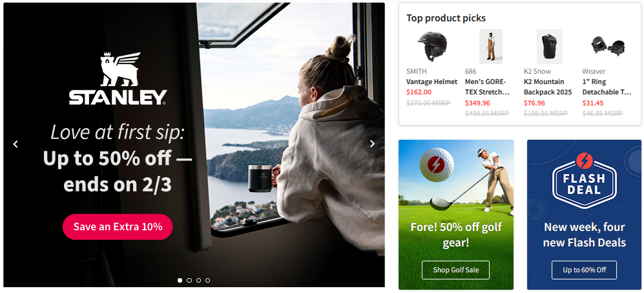The height and width of the screenshot is (293, 644).
Task: Click the Up to 60% Off button
Action: click(584, 270)
